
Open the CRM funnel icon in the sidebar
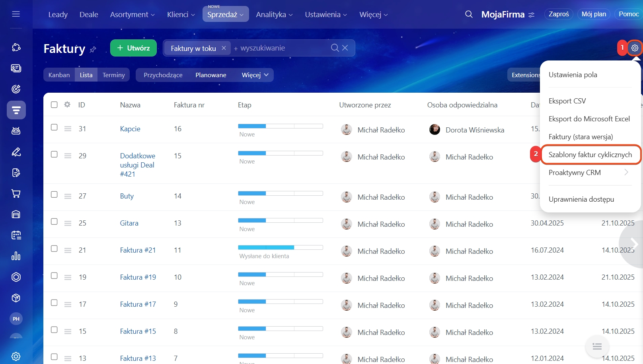pyautogui.click(x=16, y=110)
